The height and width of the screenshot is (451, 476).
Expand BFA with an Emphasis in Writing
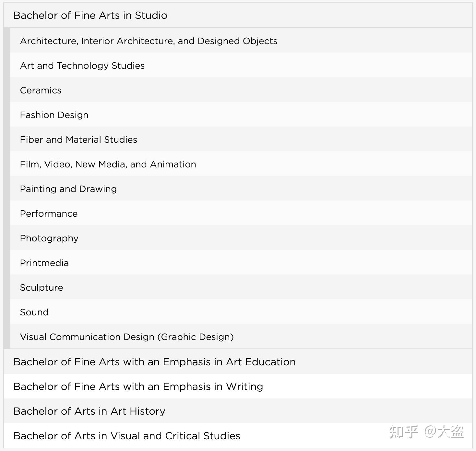click(138, 386)
